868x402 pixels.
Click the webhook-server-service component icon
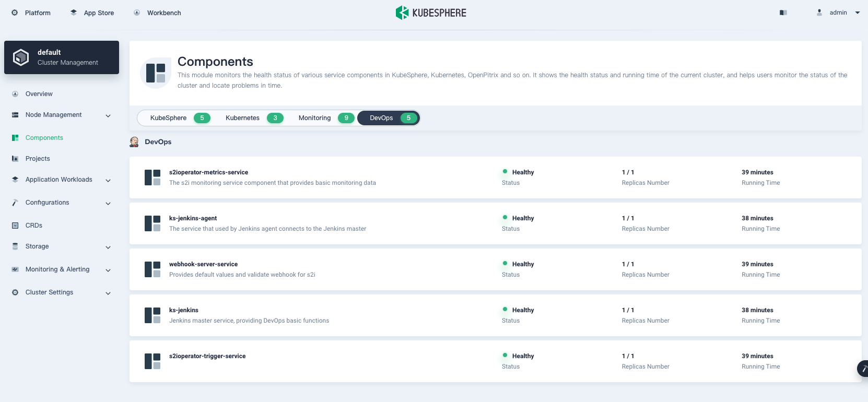(153, 269)
